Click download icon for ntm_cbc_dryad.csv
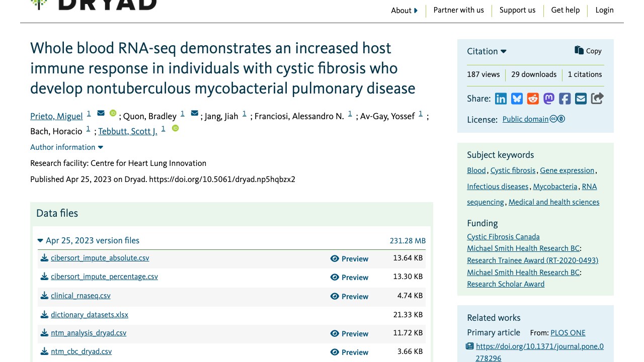The image size is (644, 362). tap(45, 352)
